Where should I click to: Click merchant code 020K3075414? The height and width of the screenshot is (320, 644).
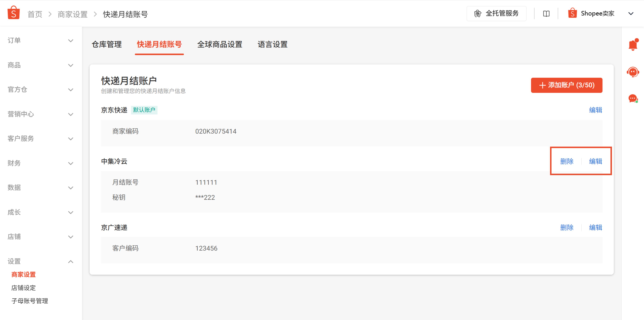coord(216,132)
